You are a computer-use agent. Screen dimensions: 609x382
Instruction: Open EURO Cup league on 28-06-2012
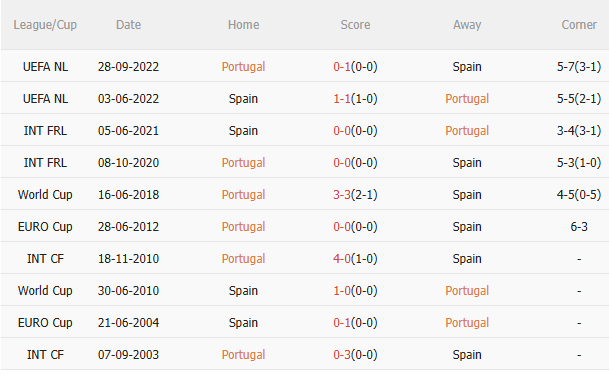[x=45, y=227]
